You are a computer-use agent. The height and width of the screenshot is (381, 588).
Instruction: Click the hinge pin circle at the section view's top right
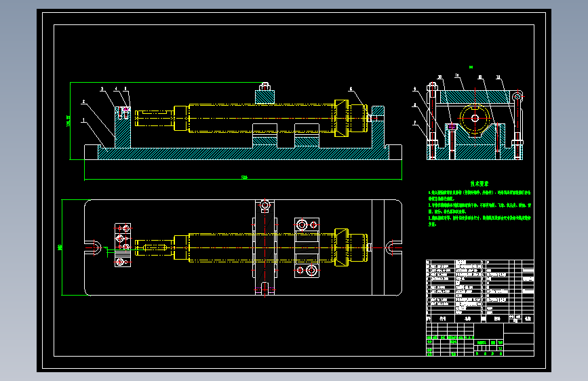[x=517, y=97]
